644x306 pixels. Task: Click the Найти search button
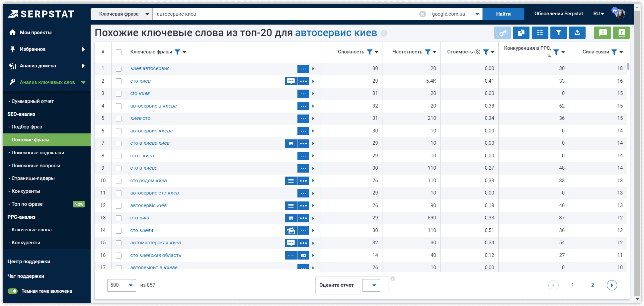coord(503,14)
